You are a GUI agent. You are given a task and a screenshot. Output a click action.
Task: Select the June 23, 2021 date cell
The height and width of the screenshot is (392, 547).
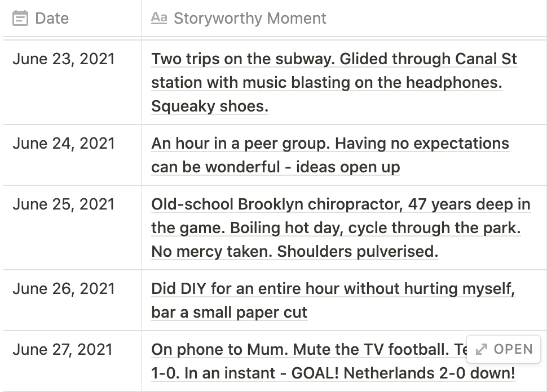[x=72, y=82]
